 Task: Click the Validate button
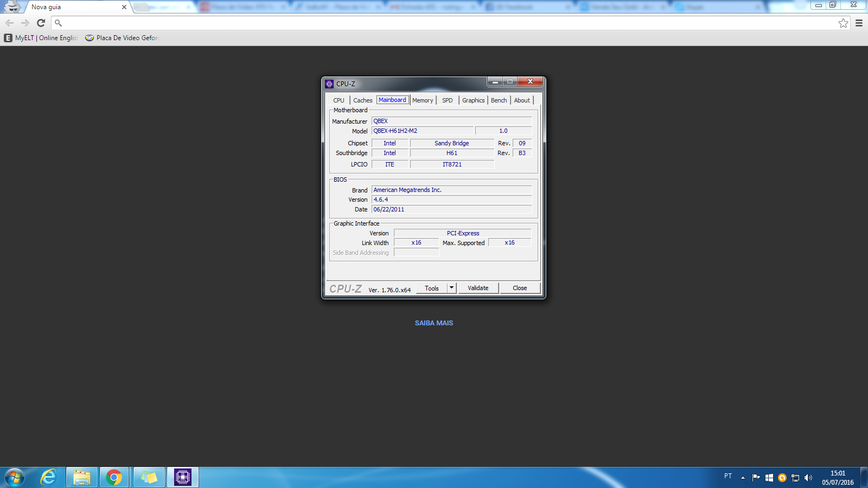pyautogui.click(x=478, y=288)
